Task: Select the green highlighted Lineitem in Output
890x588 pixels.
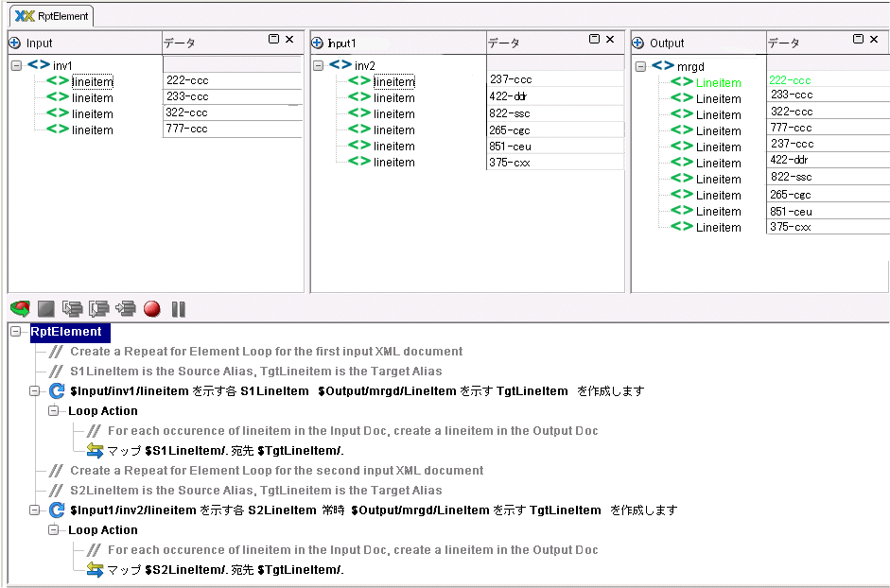Action: 719,83
